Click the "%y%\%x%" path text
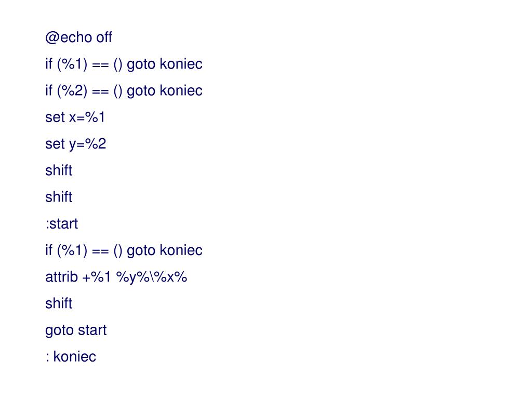This screenshot has width=532, height=399. (x=152, y=277)
